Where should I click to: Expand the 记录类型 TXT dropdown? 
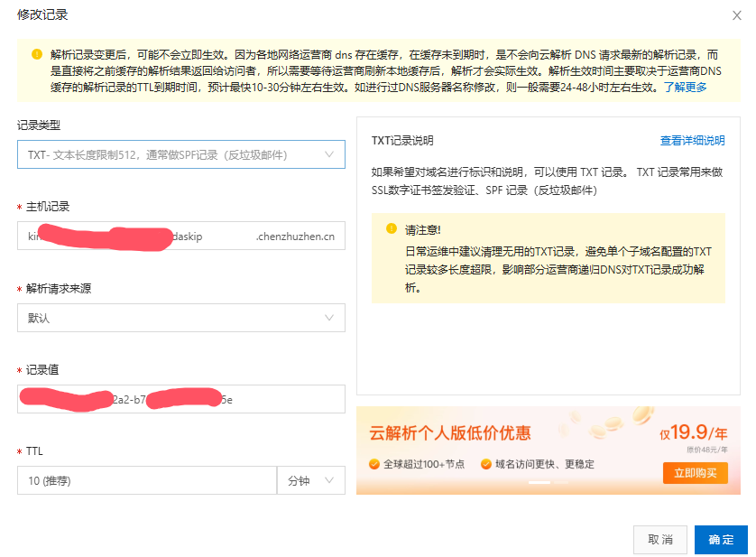pyautogui.click(x=181, y=154)
